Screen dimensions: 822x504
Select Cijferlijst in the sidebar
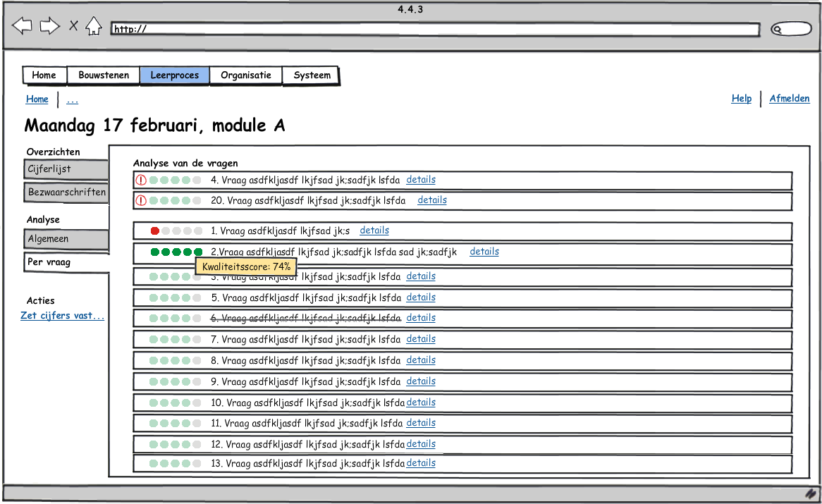(66, 169)
